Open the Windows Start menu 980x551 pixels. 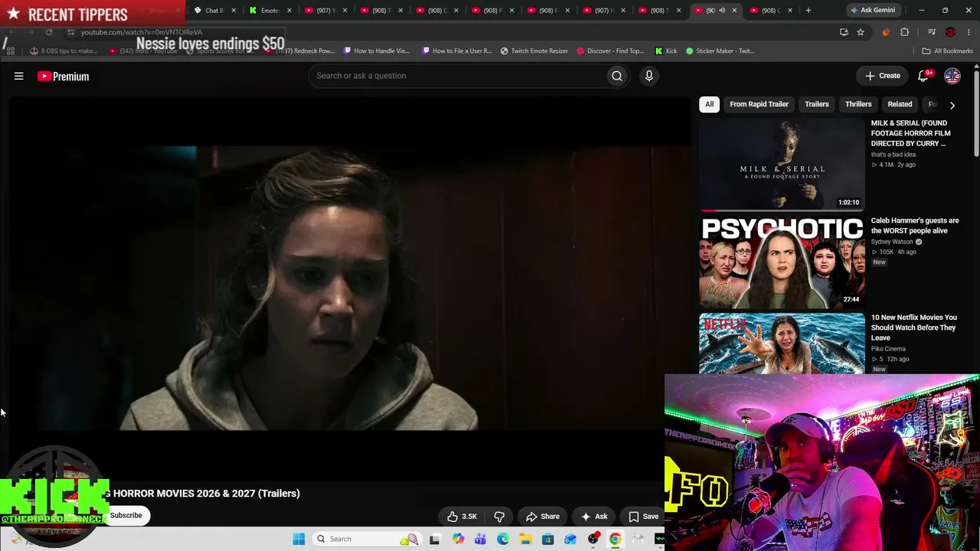coord(299,539)
